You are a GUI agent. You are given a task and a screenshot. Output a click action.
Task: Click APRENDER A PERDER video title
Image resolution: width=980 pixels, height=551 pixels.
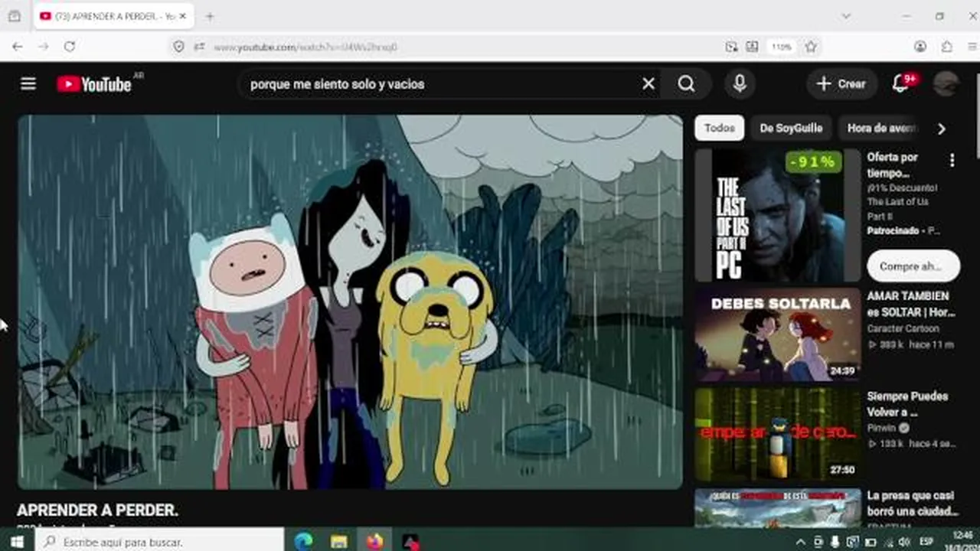coord(97,510)
